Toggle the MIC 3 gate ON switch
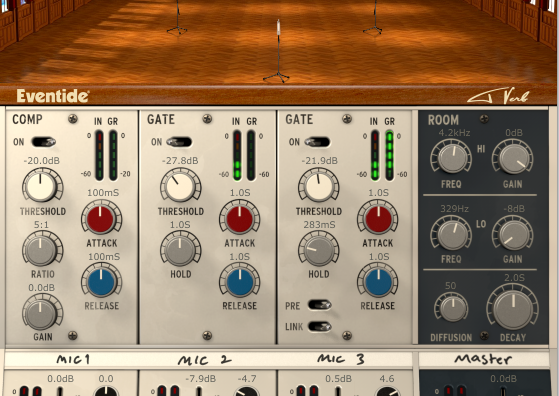The width and height of the screenshot is (559, 396). pyautogui.click(x=317, y=142)
